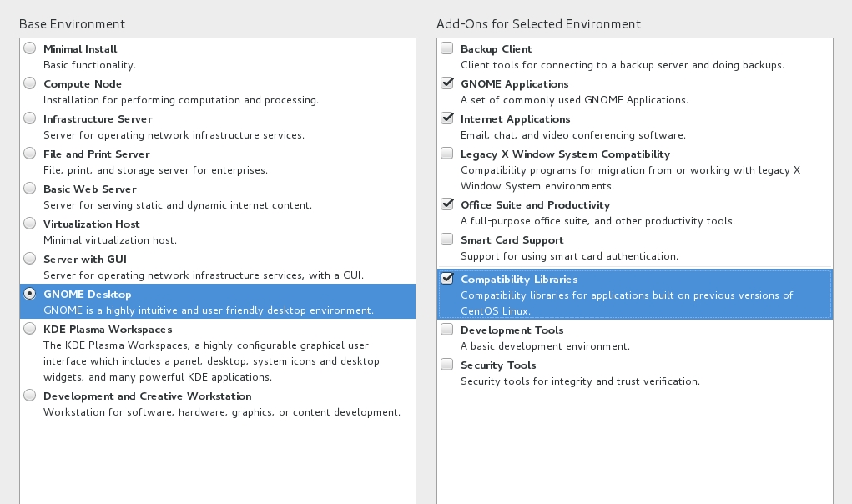Click 'A basic development environment.' description
Screen dimensions: 852x504
pos(545,346)
